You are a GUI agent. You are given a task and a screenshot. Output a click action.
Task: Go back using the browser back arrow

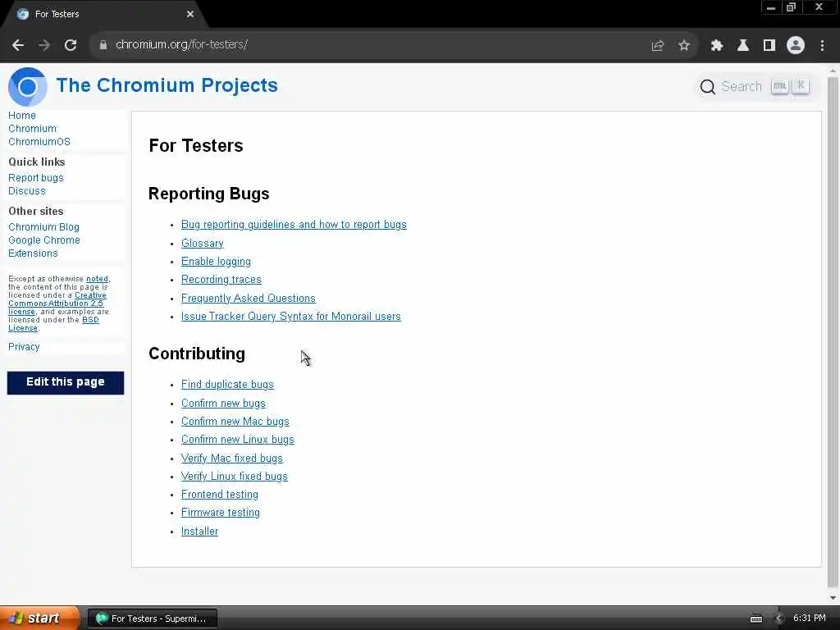pyautogui.click(x=18, y=45)
